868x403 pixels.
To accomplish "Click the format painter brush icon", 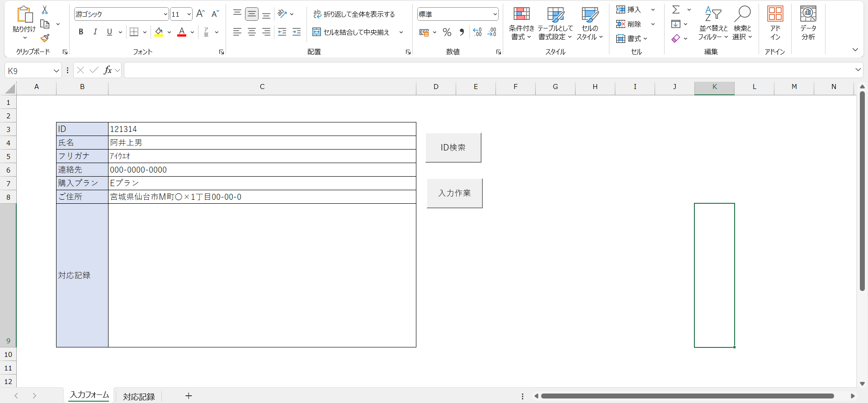I will (x=45, y=38).
